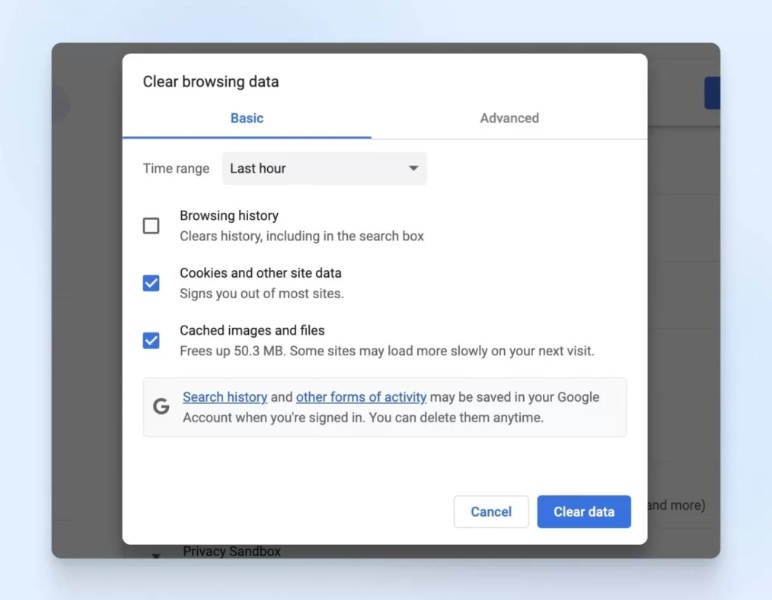Expand the Privacy Sandbox arrow behind dialog
This screenshot has width=772, height=600.
(156, 554)
